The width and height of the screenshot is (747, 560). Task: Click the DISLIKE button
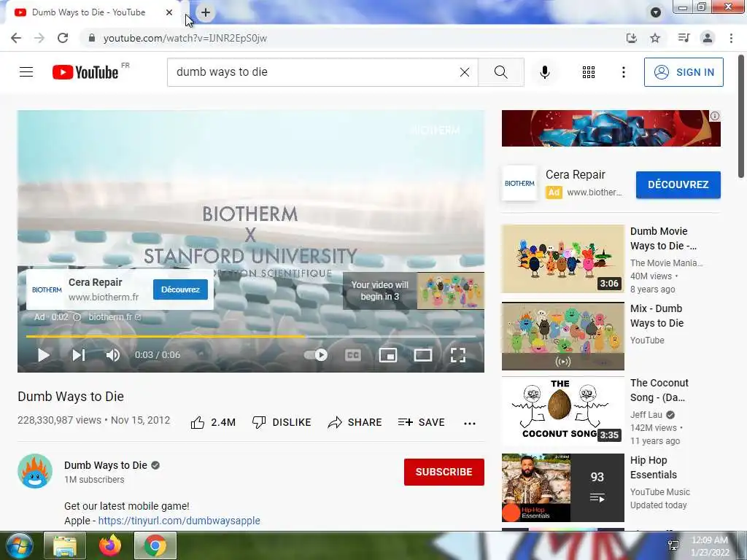point(282,422)
